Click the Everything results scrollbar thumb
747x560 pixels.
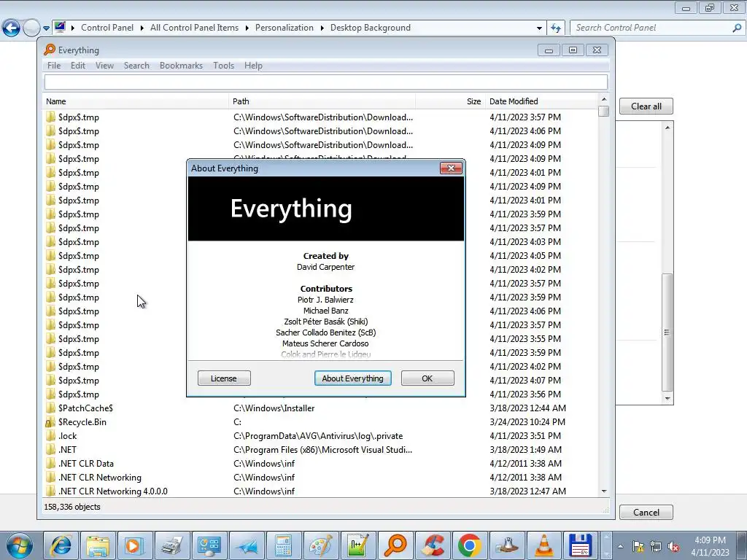(603, 111)
